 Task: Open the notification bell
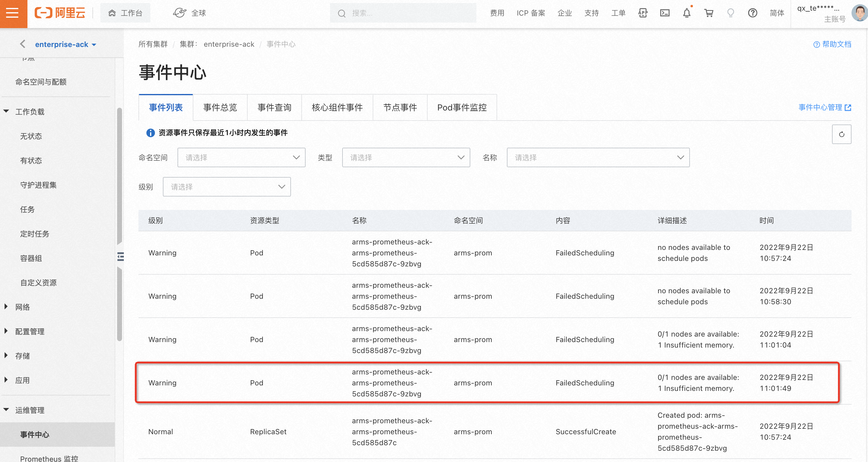coord(687,13)
